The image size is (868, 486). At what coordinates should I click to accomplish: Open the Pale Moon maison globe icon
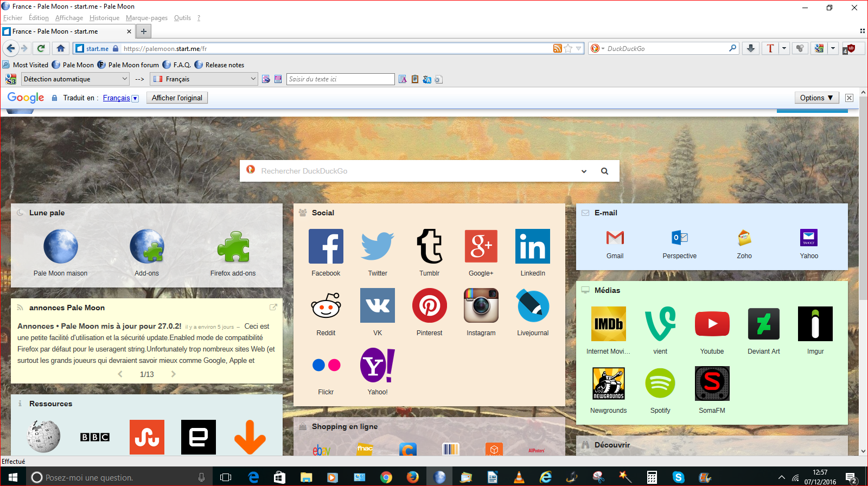pyautogui.click(x=61, y=246)
